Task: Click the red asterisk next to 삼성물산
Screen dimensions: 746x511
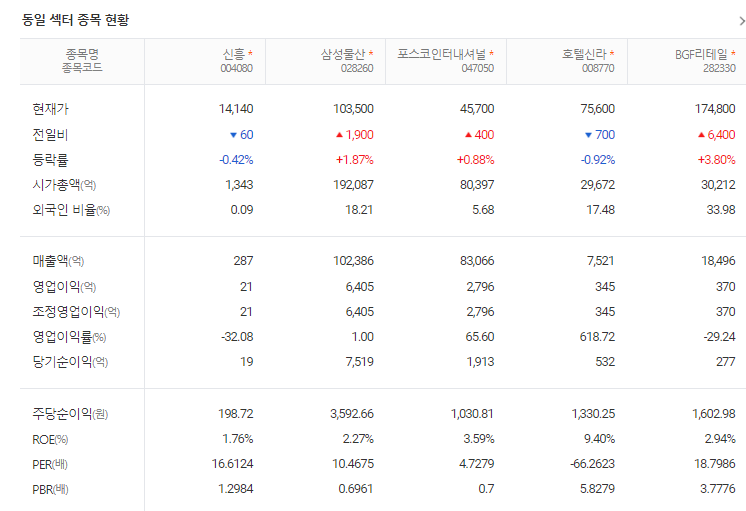Action: 371,53
